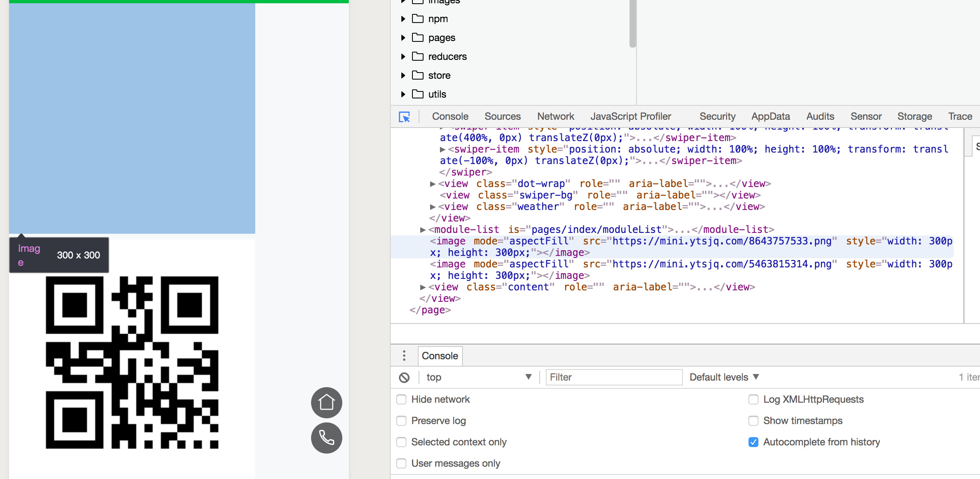Uncheck Autocomplete from history
This screenshot has width=980, height=479.
[753, 442]
